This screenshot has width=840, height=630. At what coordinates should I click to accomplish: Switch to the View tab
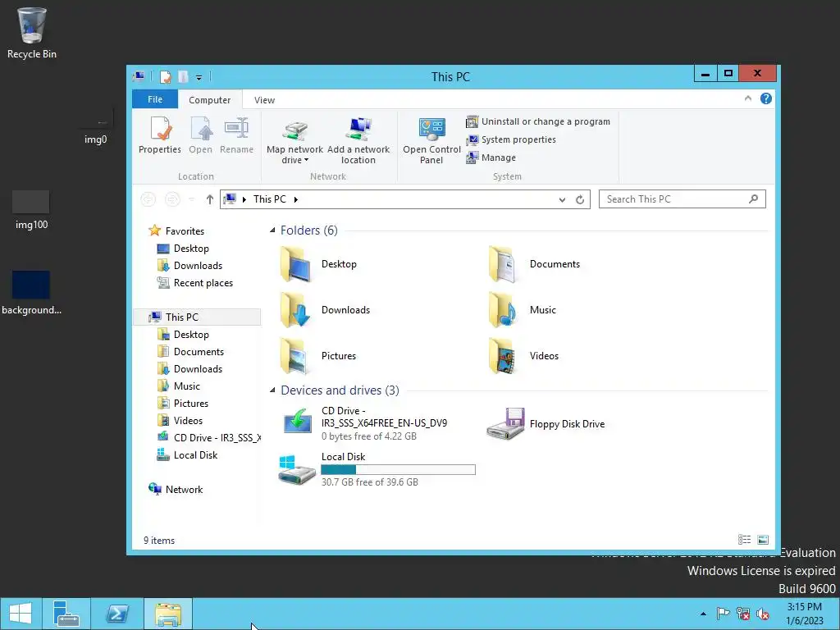[264, 99]
